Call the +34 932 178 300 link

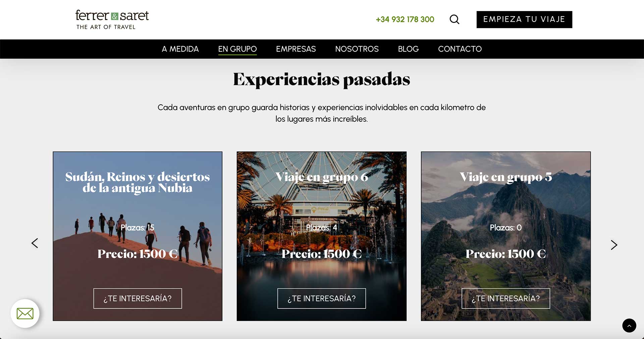coord(405,19)
